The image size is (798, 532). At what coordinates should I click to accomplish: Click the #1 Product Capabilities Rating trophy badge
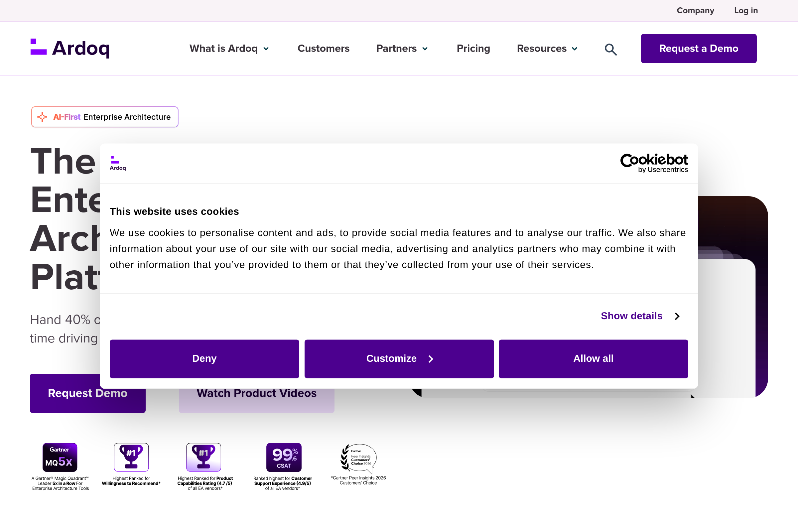[203, 457]
